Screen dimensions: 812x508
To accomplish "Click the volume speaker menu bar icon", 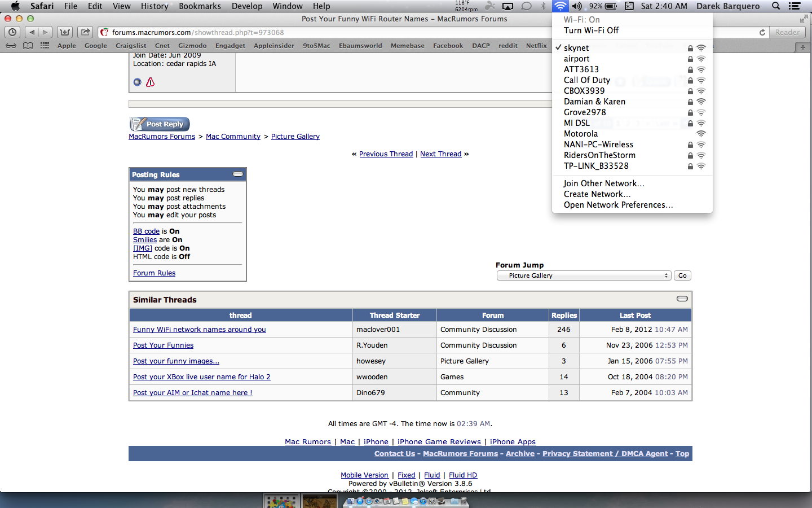I will (x=577, y=6).
